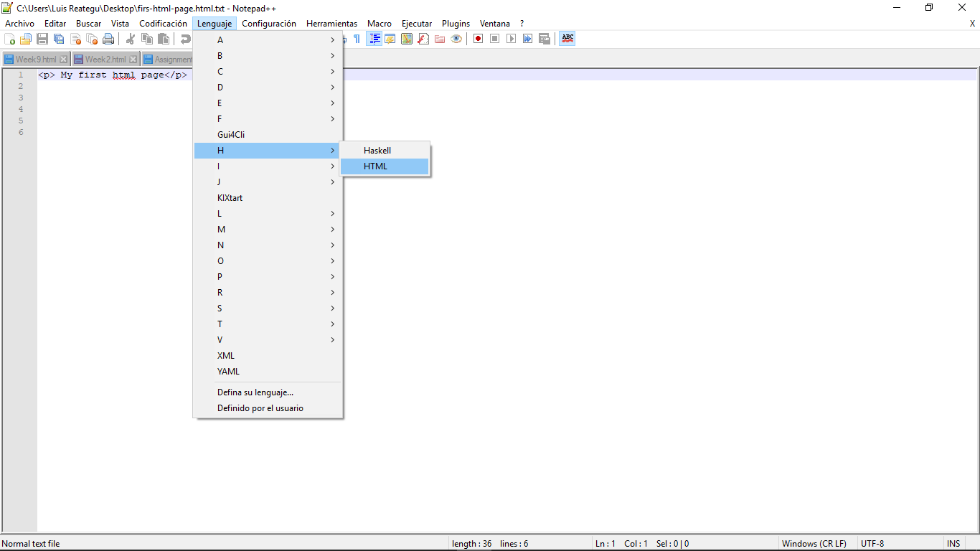Open Document Map toolbar icon
Viewport: 980px width, 551px height.
click(407, 39)
